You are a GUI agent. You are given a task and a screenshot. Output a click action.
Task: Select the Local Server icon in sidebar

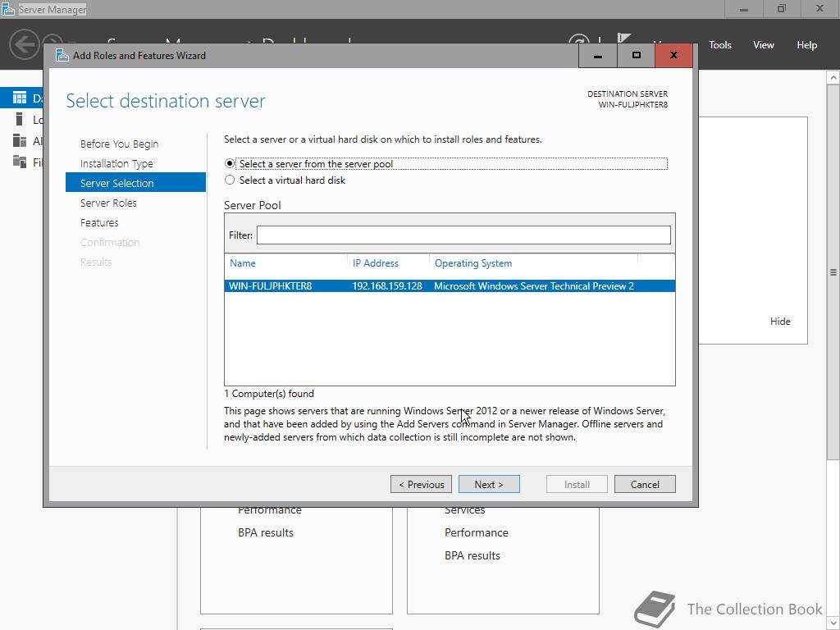pyautogui.click(x=20, y=119)
